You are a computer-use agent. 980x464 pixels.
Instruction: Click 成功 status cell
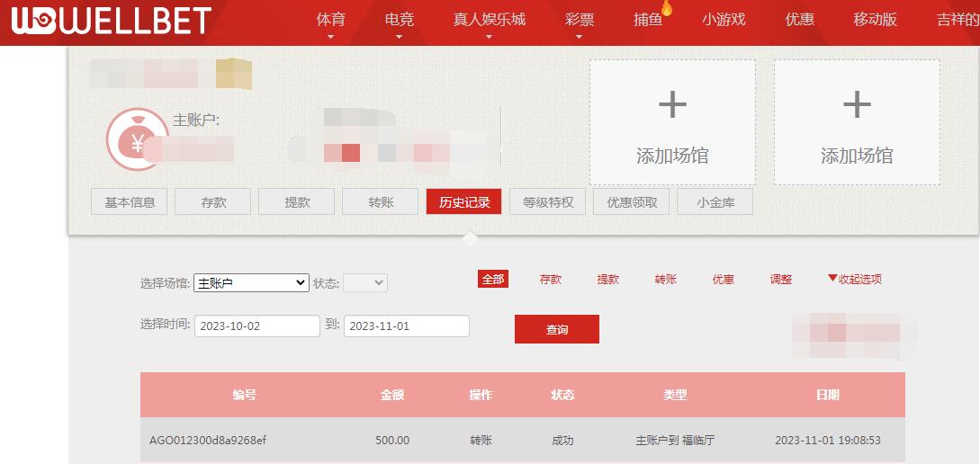562,441
